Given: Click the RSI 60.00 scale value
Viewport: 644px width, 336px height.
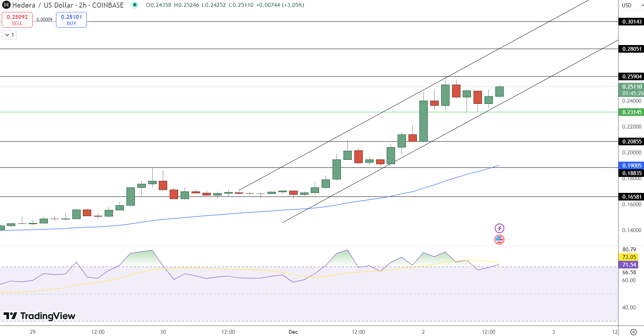Looking at the screenshot, I should click(629, 280).
